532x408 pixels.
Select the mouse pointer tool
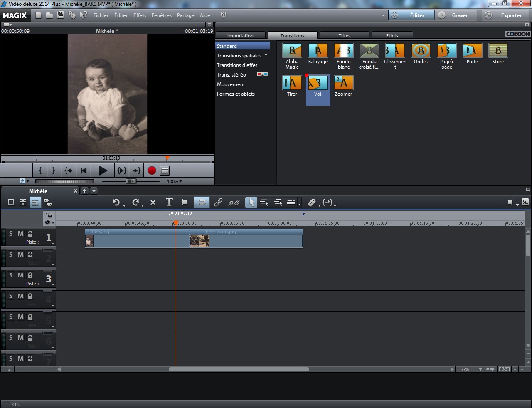(x=251, y=203)
